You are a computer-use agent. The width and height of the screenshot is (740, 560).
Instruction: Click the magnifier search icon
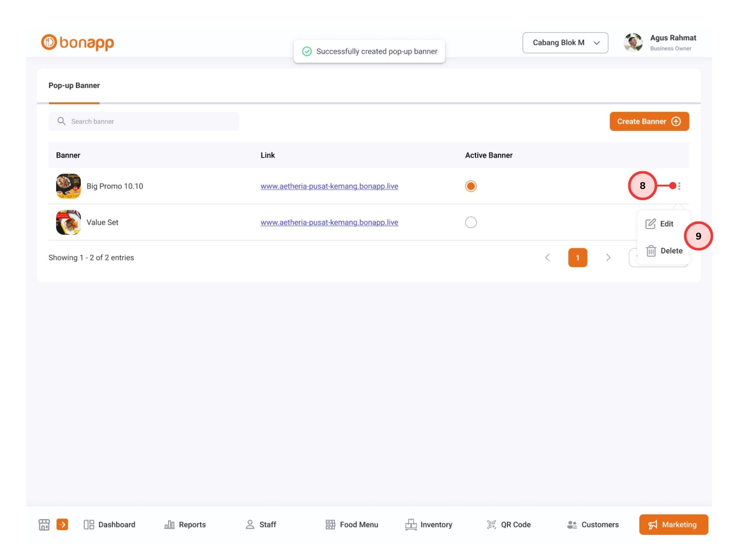(61, 121)
